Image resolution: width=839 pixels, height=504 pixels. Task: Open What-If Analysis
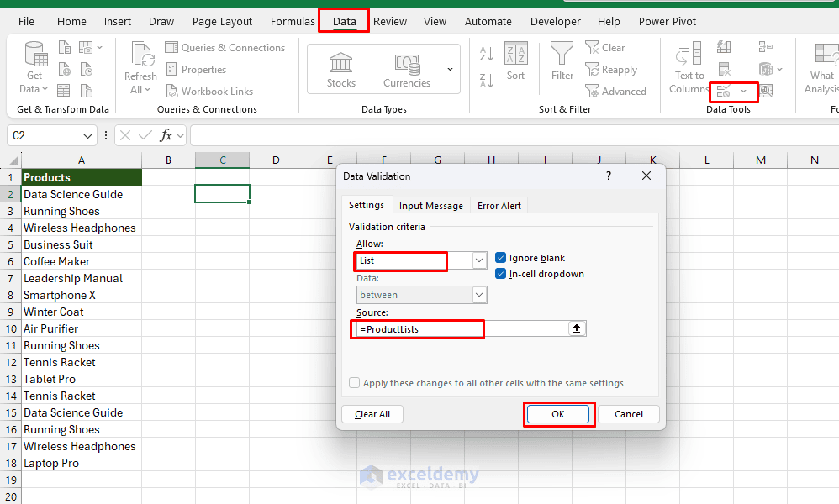[x=823, y=67]
